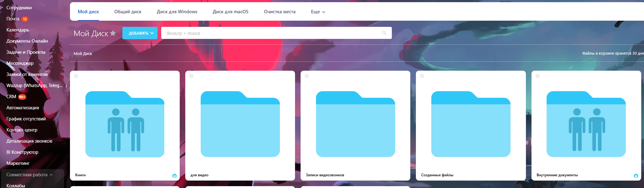Open the Внутренние документы folder icon
644x188 pixels.
[586, 124]
